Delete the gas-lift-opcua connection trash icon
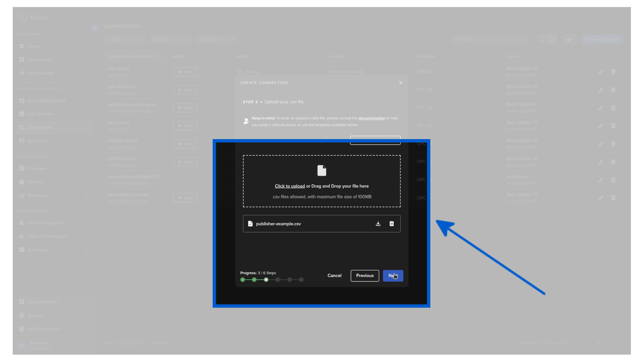This screenshot has height=362, width=644. point(613,90)
